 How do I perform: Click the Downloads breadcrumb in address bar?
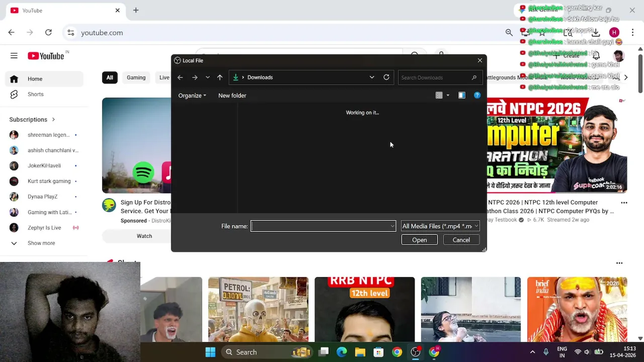[x=260, y=77]
